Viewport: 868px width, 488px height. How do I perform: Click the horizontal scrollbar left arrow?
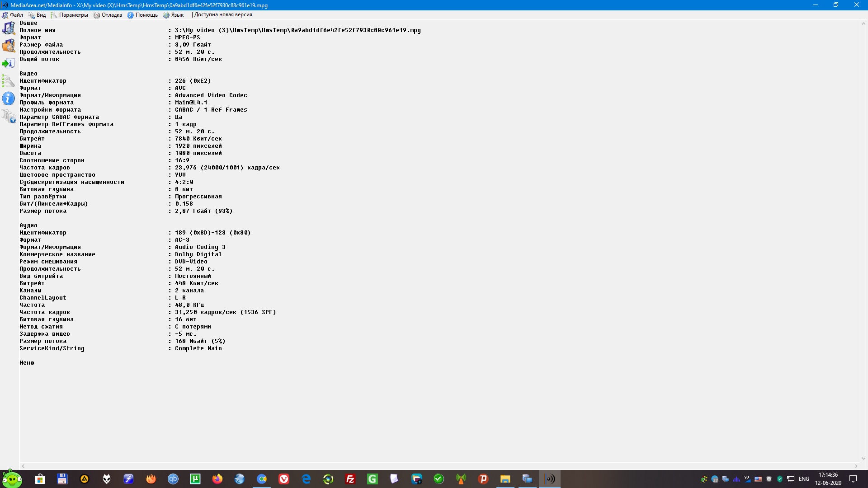click(23, 466)
